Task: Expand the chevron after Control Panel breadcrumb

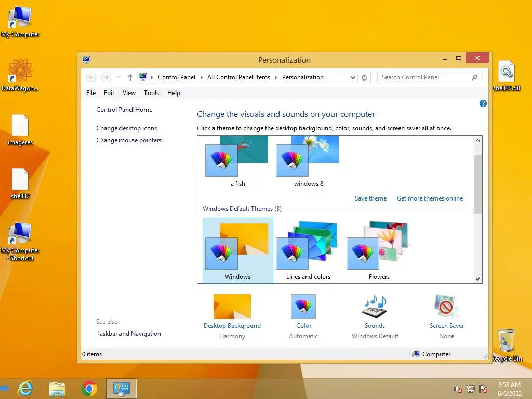Action: pos(201,77)
